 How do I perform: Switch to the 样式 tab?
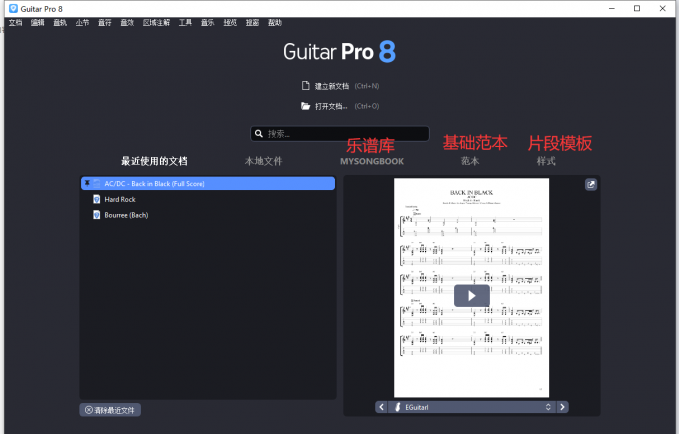(x=546, y=161)
